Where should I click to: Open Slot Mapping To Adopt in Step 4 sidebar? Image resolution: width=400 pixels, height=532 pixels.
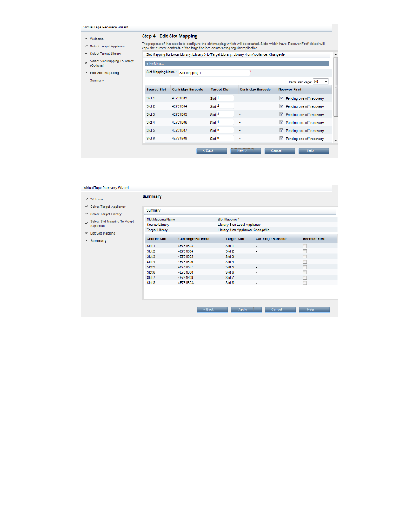click(112, 63)
